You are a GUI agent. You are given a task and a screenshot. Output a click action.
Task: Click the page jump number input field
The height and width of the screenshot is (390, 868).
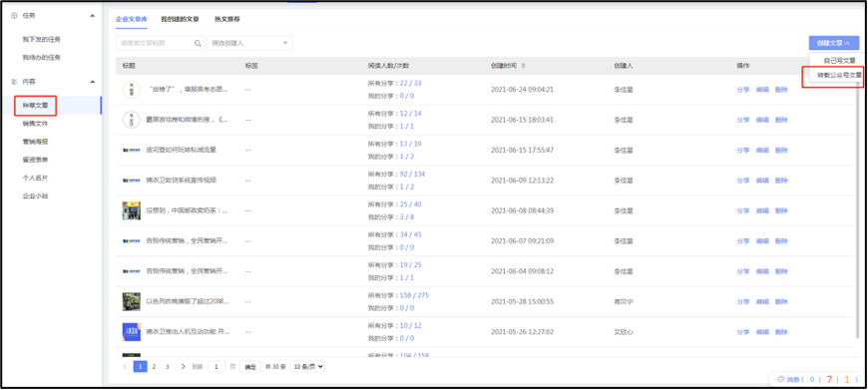click(x=216, y=366)
